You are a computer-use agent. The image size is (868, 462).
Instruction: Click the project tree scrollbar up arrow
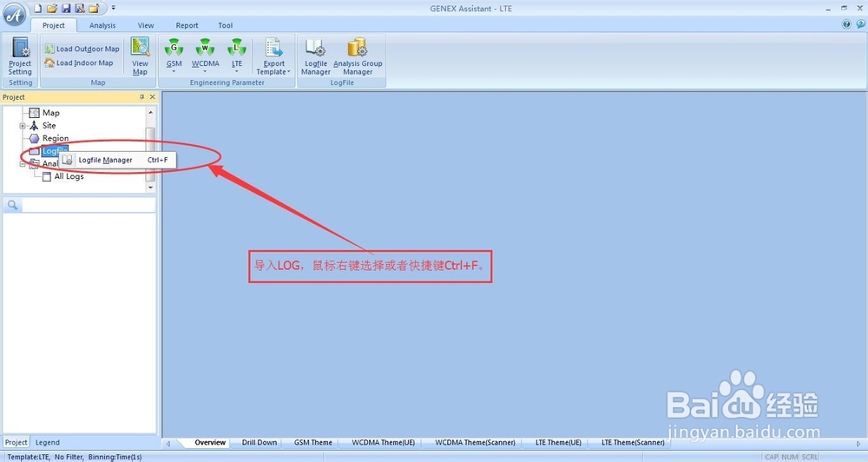point(150,112)
